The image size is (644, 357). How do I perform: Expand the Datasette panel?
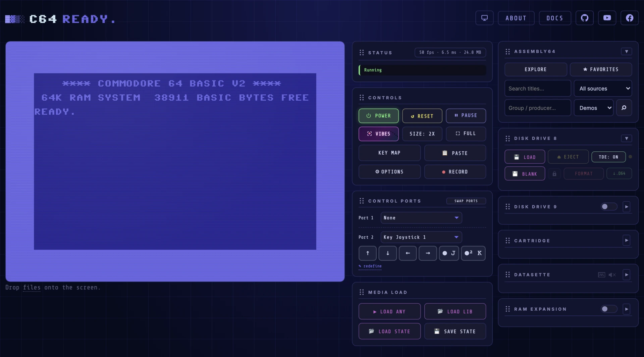pyautogui.click(x=627, y=275)
